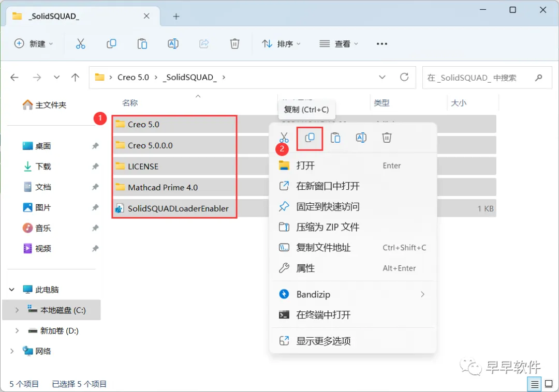Switch to large icons view in status bar
Screen dimensions: 559x392
tap(549, 384)
